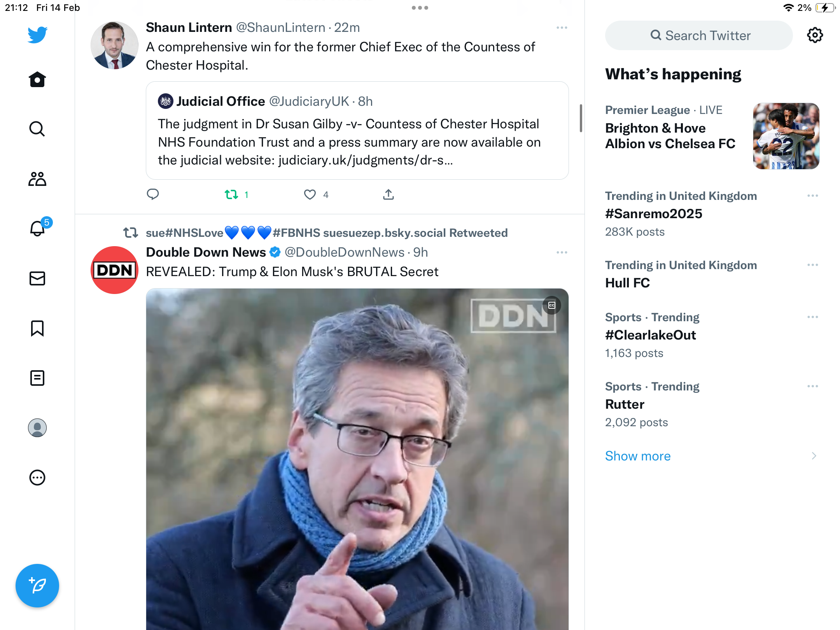Open the Bookmarks icon

pos(37,328)
